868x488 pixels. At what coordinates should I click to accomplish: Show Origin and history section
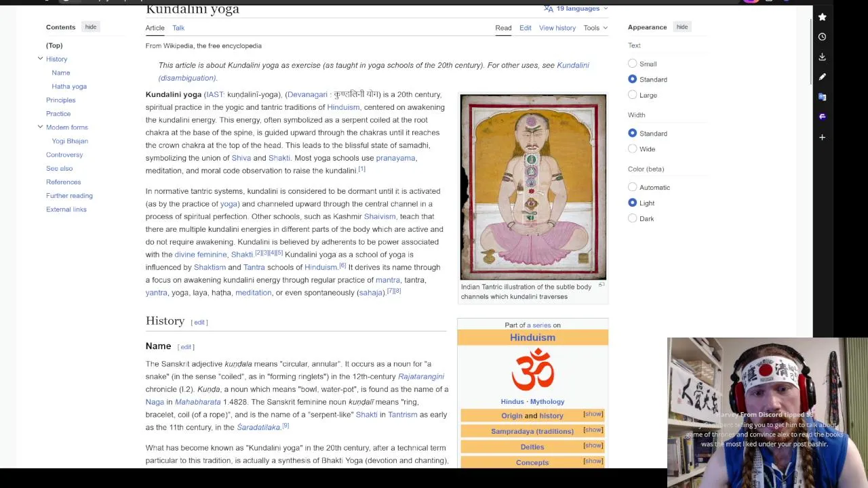[x=593, y=414]
